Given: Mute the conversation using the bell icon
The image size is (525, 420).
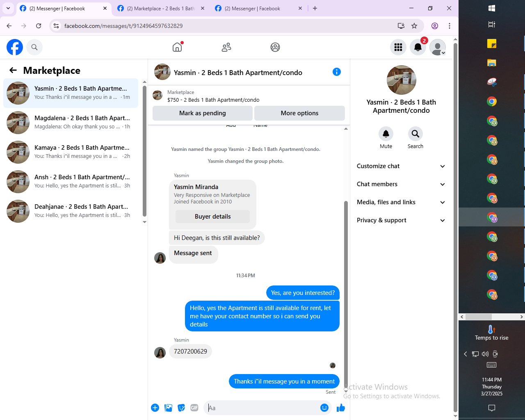Looking at the screenshot, I should (x=386, y=134).
